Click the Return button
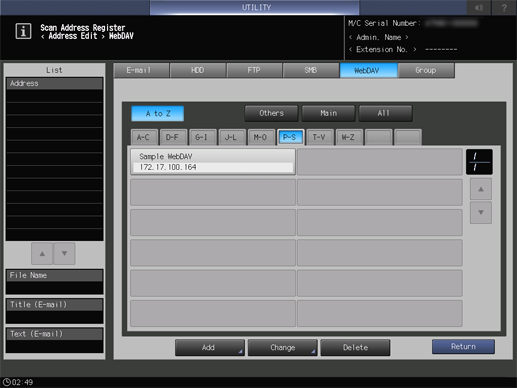Viewport: 517px width, 388px height. 463,347
